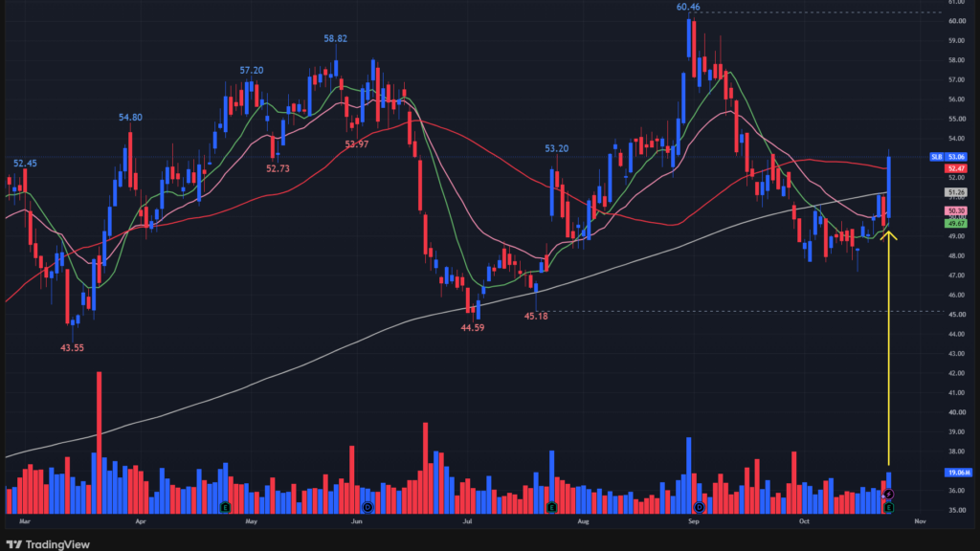Click the 60.00 tick on the price axis
980x551 pixels.
957,21
